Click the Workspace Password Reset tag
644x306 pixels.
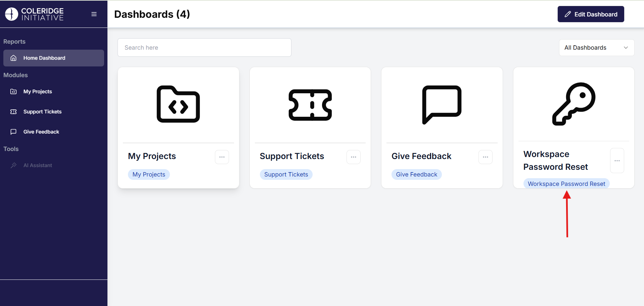pyautogui.click(x=566, y=184)
